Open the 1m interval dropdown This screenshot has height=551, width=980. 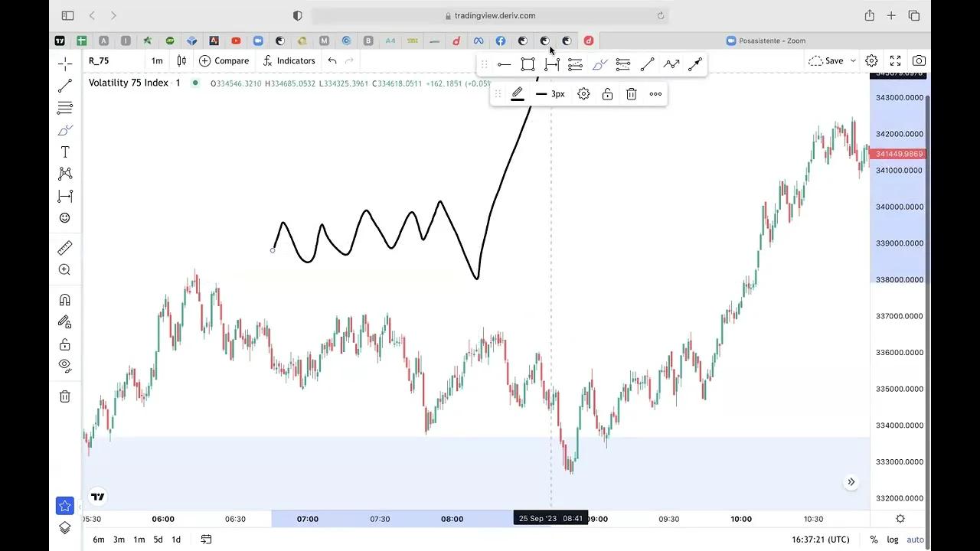coord(156,60)
